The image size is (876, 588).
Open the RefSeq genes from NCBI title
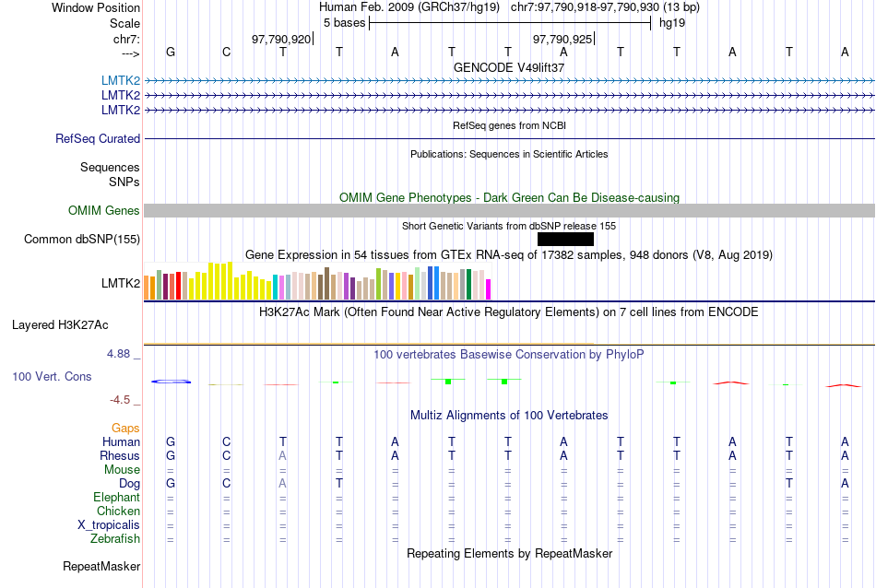tap(509, 125)
